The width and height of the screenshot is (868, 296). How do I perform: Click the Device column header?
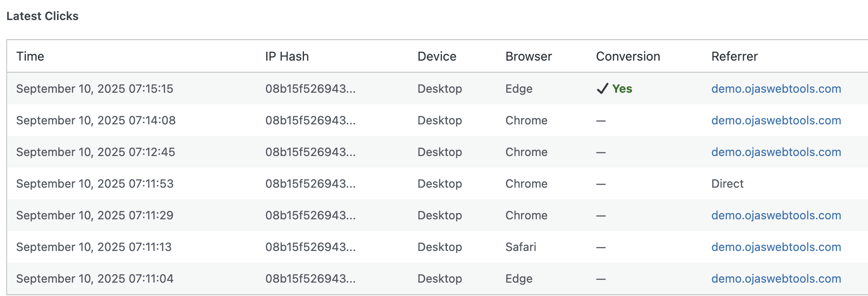(x=437, y=56)
